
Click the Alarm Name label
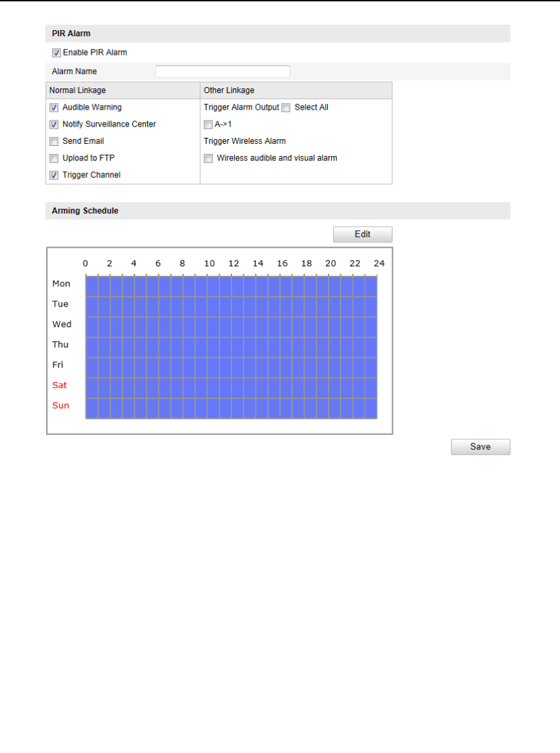pyautogui.click(x=74, y=72)
